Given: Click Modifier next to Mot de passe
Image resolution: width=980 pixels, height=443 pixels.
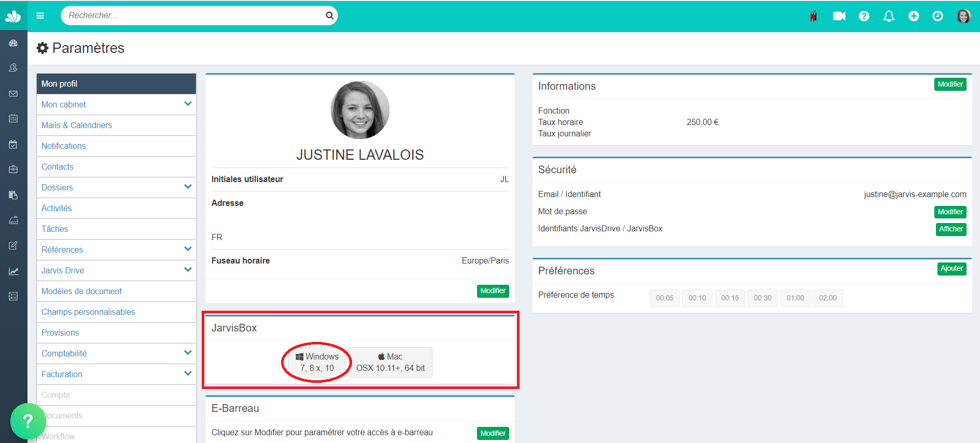Looking at the screenshot, I should 950,212.
